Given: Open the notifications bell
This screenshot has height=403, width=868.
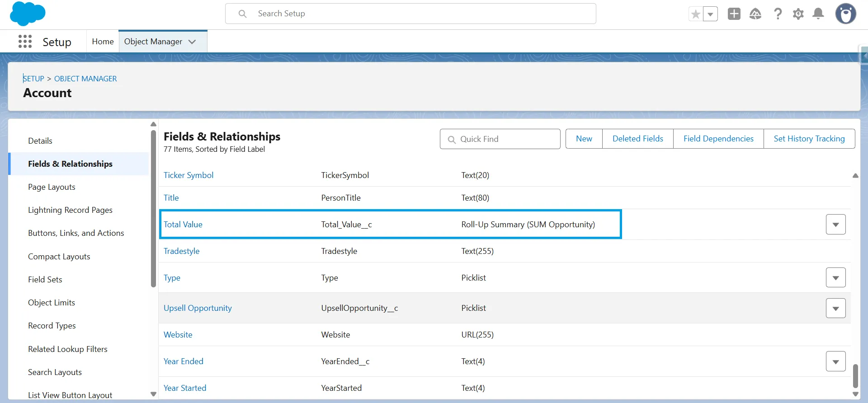Looking at the screenshot, I should pos(818,14).
